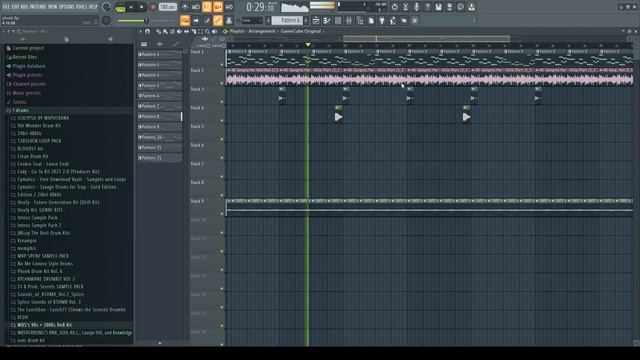The height and width of the screenshot is (360, 640).
Task: Select Pattern 8 in the picker
Action: [159, 116]
